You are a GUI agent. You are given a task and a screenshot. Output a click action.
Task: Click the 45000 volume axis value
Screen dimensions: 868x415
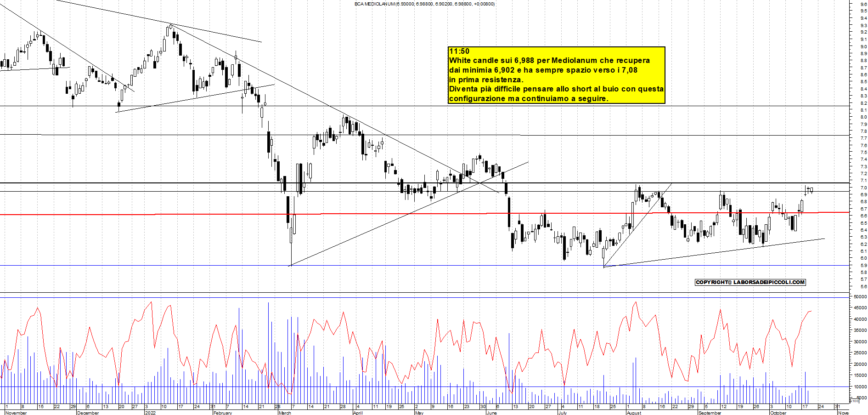coord(860,308)
